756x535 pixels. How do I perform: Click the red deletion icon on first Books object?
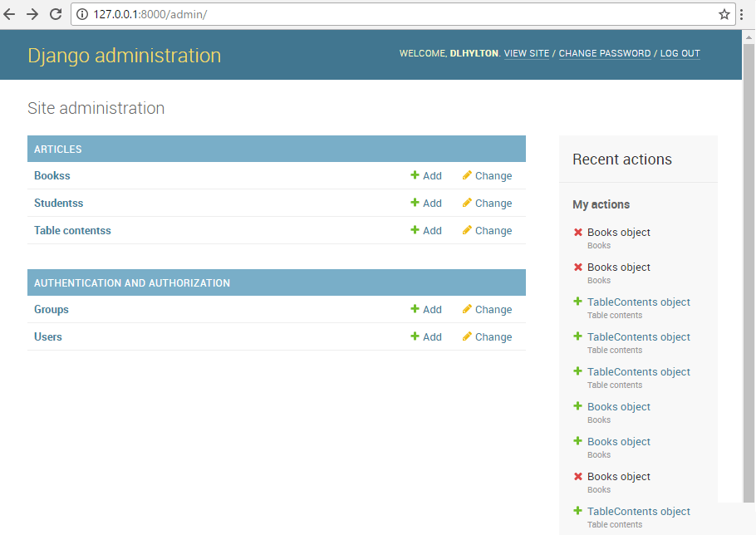pos(578,232)
